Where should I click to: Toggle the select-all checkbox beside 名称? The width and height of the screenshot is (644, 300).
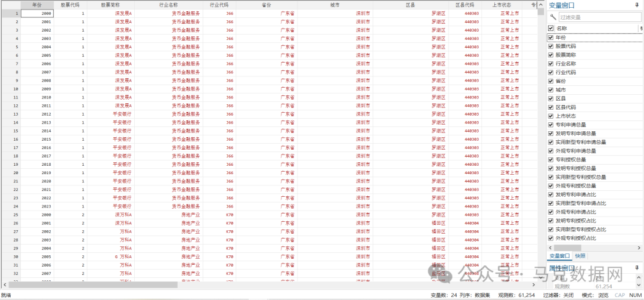click(x=551, y=29)
